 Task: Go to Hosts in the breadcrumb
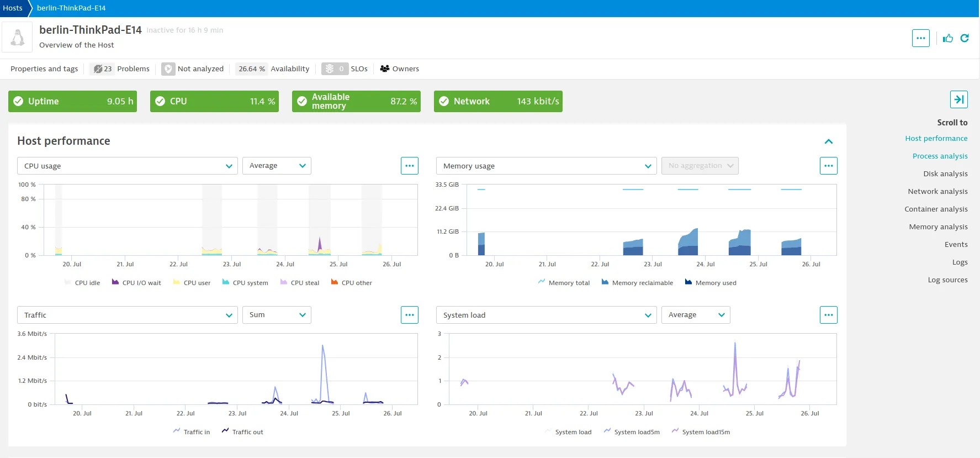click(13, 8)
